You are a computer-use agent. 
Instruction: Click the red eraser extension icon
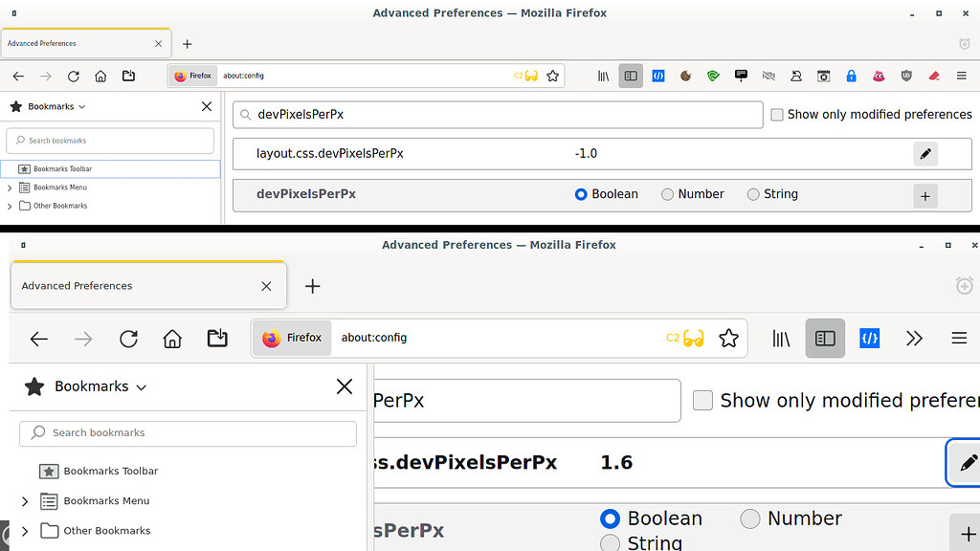933,76
